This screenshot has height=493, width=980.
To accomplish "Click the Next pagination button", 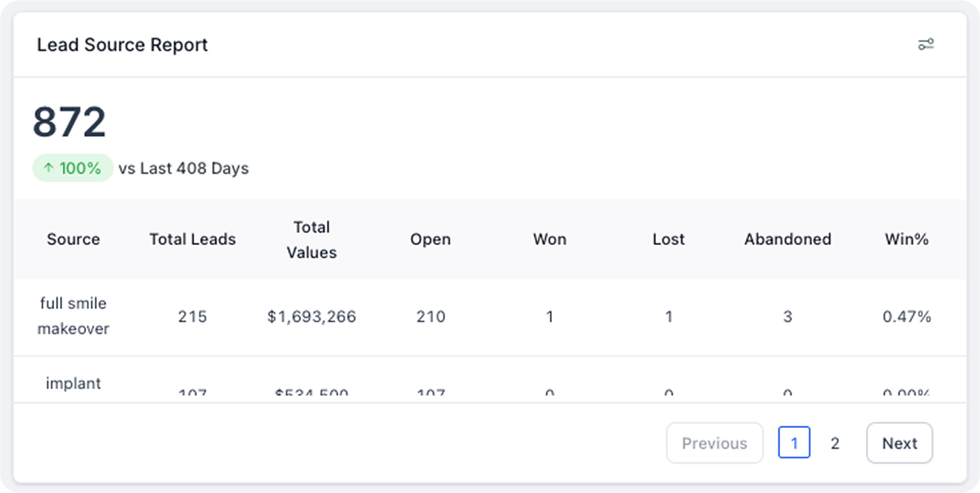I will coord(899,443).
